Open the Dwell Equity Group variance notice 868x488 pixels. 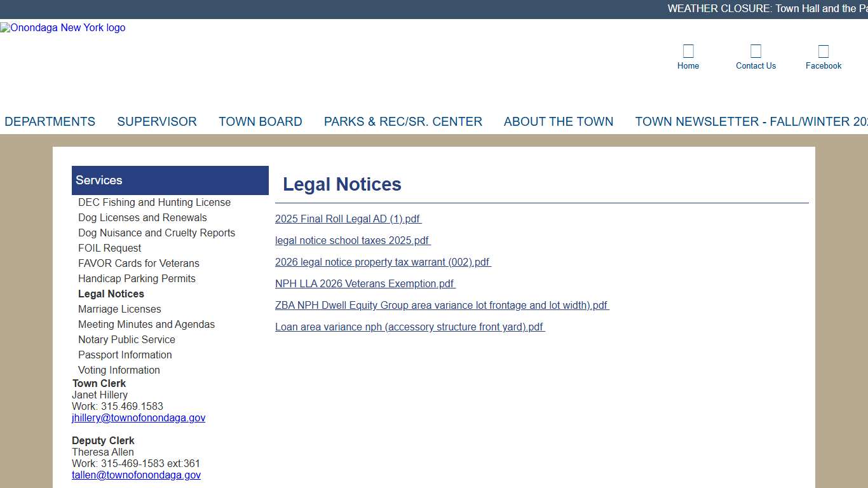[441, 305]
